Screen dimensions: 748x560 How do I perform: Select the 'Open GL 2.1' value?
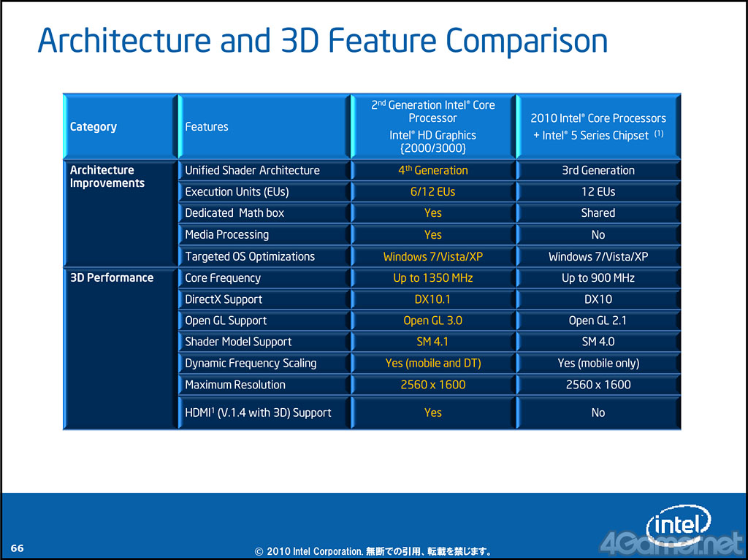click(598, 321)
